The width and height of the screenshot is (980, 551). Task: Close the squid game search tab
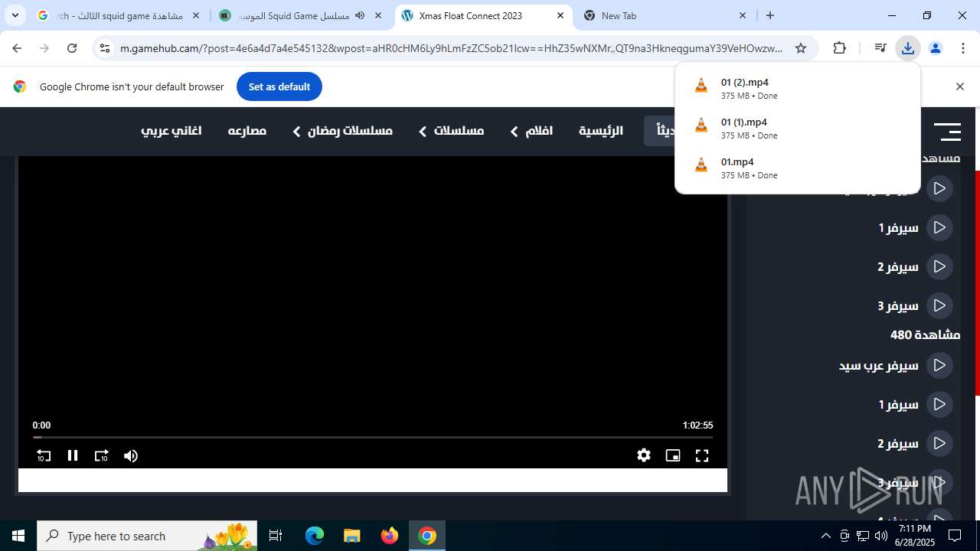(196, 15)
